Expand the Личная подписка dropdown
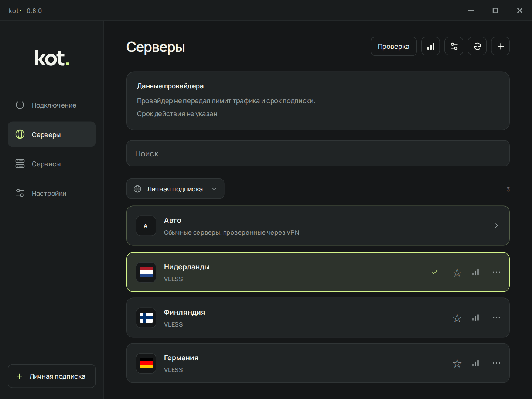Viewport: 532px width, 399px height. pyautogui.click(x=175, y=189)
